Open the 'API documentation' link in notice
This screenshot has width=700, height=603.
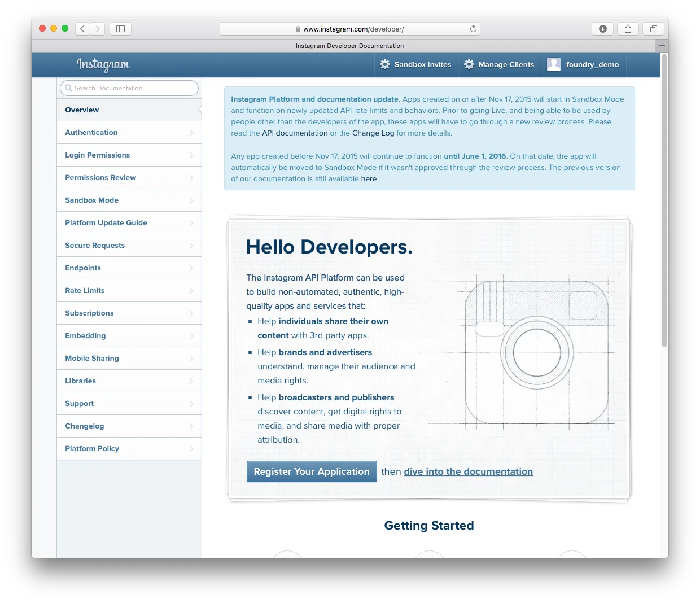(295, 133)
